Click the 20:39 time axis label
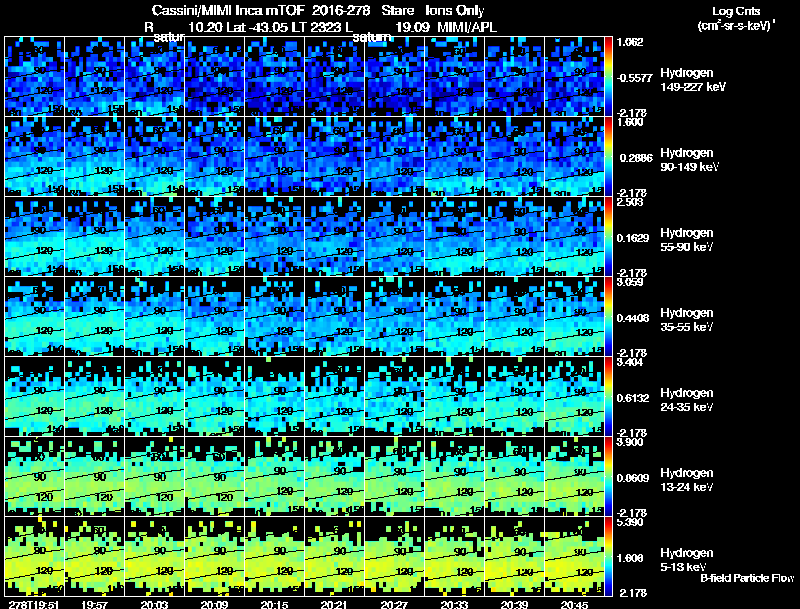This screenshot has width=800, height=609. pos(514,604)
